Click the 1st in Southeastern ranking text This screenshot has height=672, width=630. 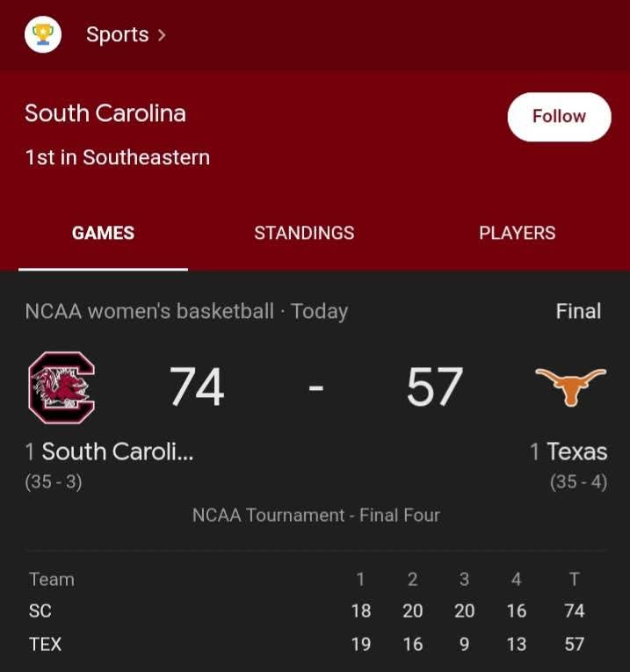pyautogui.click(x=118, y=157)
